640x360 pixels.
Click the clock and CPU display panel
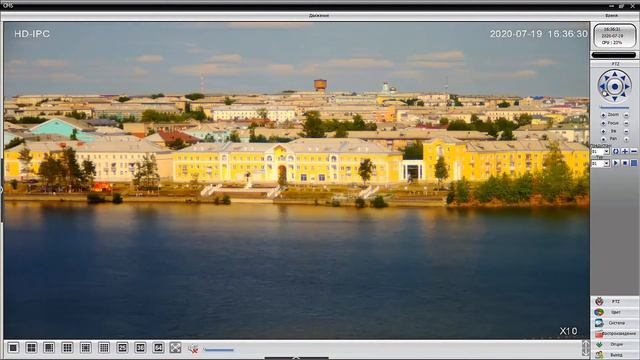[614, 36]
